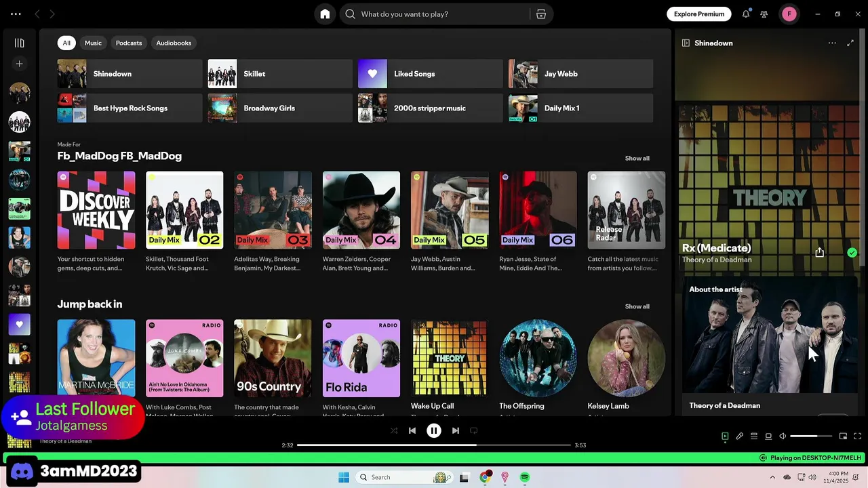Open more options in Shinedown side panel

point(832,43)
